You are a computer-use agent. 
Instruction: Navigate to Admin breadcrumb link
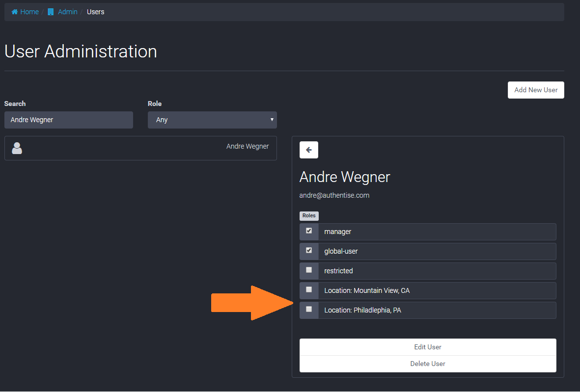point(68,12)
